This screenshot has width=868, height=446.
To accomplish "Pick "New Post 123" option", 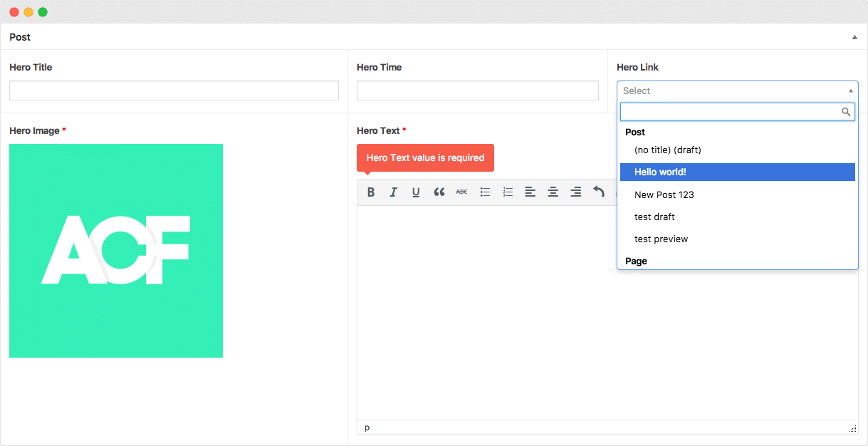I will 738,195.
